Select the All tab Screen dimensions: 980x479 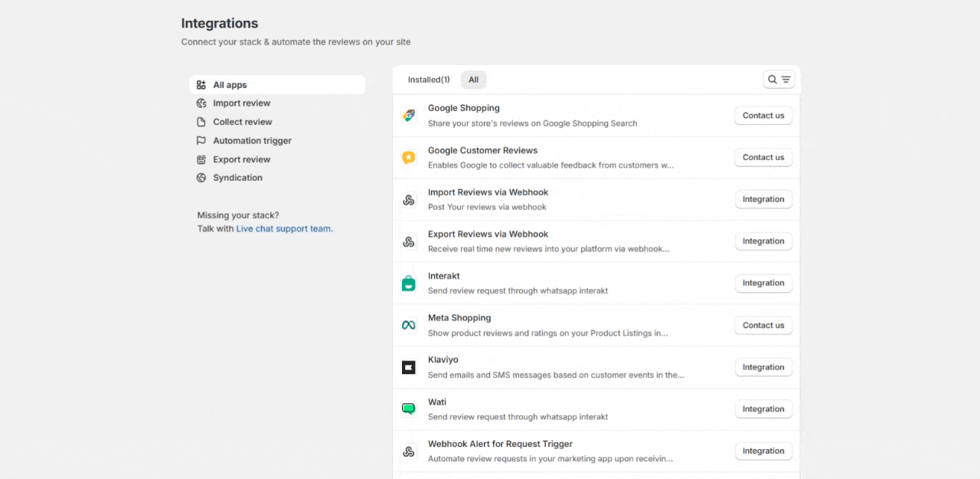coord(473,80)
